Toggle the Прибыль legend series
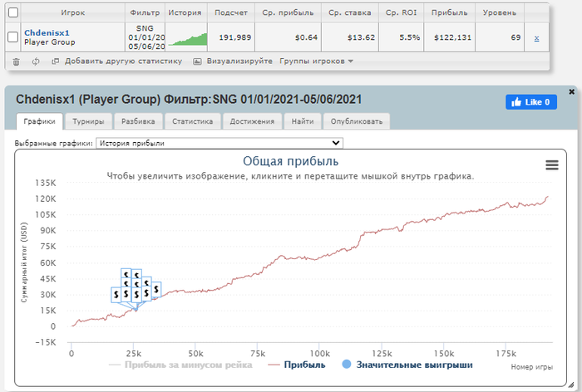The height and width of the screenshot is (392, 582). point(297,365)
